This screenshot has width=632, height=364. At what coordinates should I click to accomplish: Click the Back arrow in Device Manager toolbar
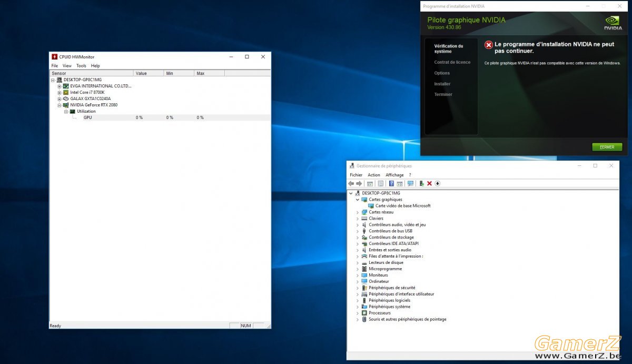pyautogui.click(x=351, y=183)
